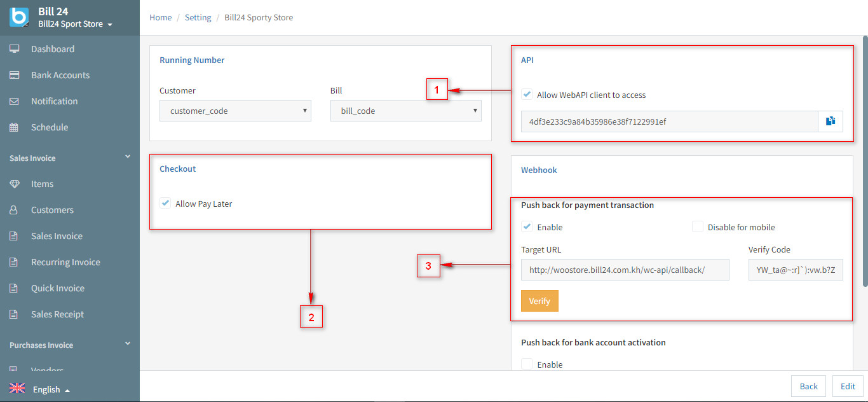Open Notification settings
Viewport: 868px width, 402px height.
[x=54, y=100]
